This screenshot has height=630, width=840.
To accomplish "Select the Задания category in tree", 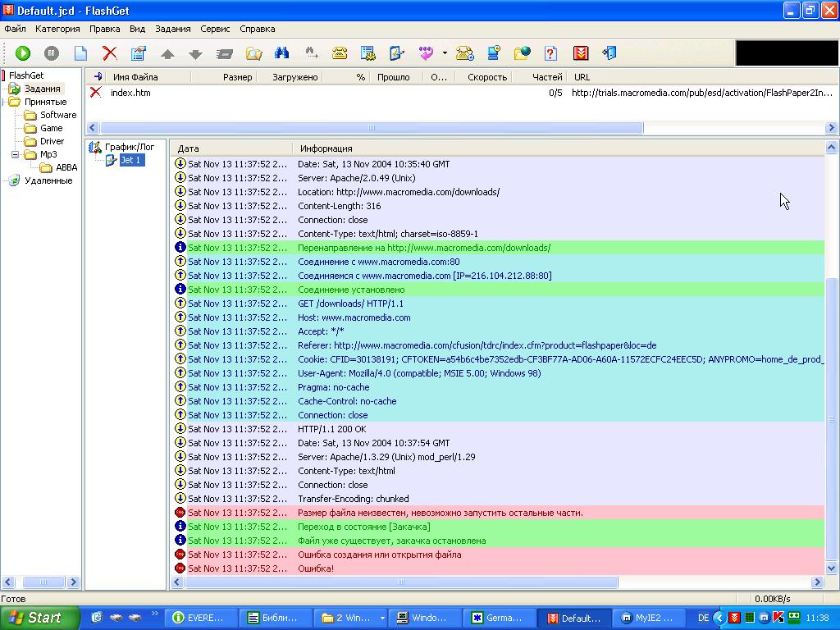I will click(43, 89).
